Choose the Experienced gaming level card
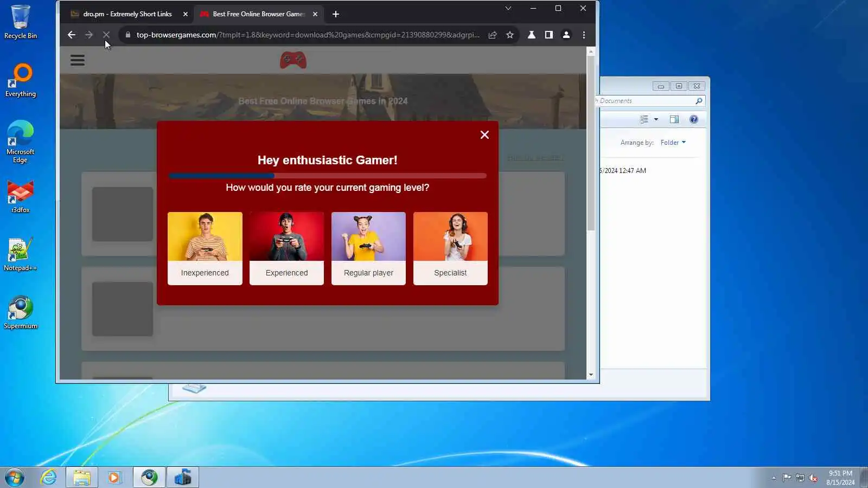868x488 pixels. pos(286,248)
